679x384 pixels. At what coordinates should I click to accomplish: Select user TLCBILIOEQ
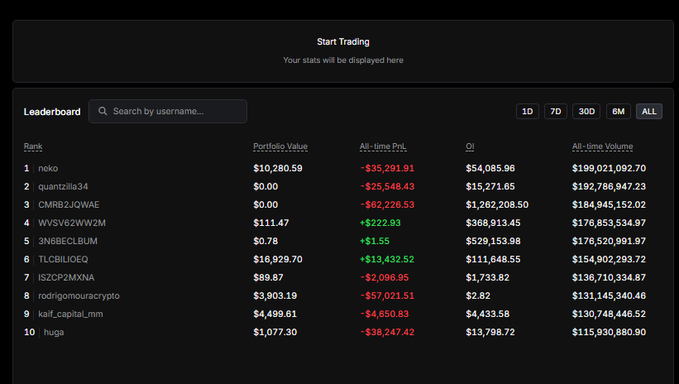pos(63,259)
